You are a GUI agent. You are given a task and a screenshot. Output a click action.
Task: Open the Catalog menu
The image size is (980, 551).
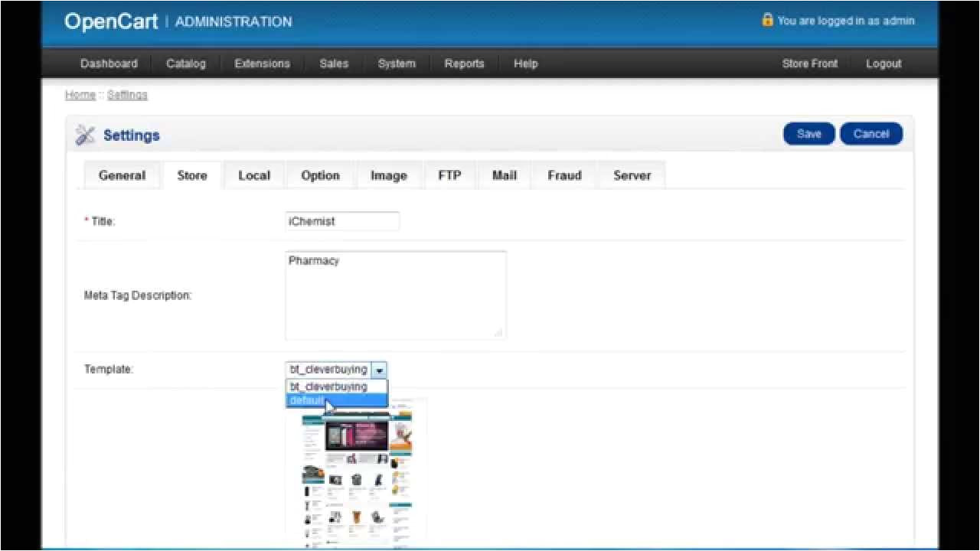pyautogui.click(x=186, y=64)
